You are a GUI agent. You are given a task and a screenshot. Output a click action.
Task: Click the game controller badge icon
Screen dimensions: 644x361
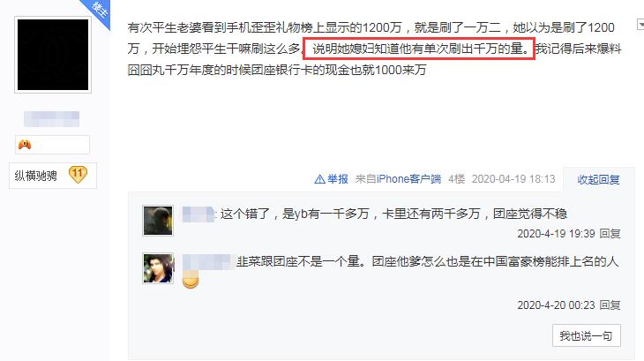[25, 145]
